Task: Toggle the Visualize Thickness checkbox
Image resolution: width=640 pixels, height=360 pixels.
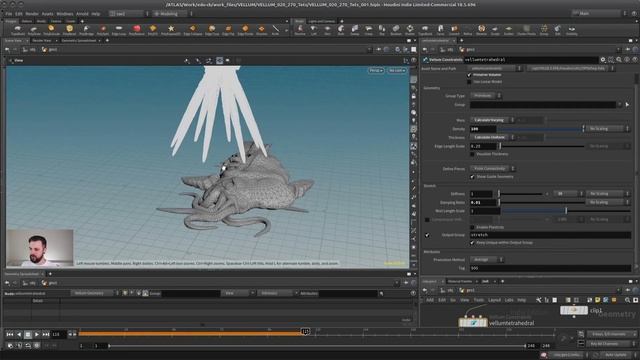Action: pos(472,154)
